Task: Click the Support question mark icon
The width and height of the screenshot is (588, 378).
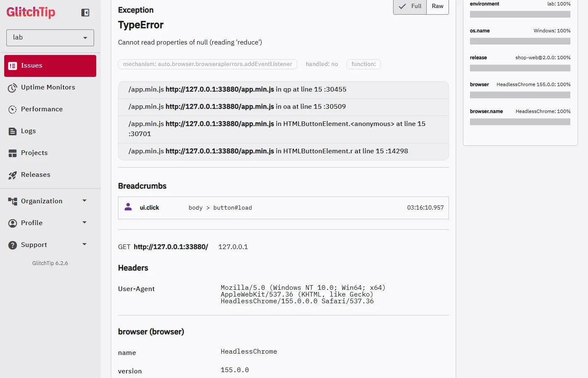Action: pos(13,245)
